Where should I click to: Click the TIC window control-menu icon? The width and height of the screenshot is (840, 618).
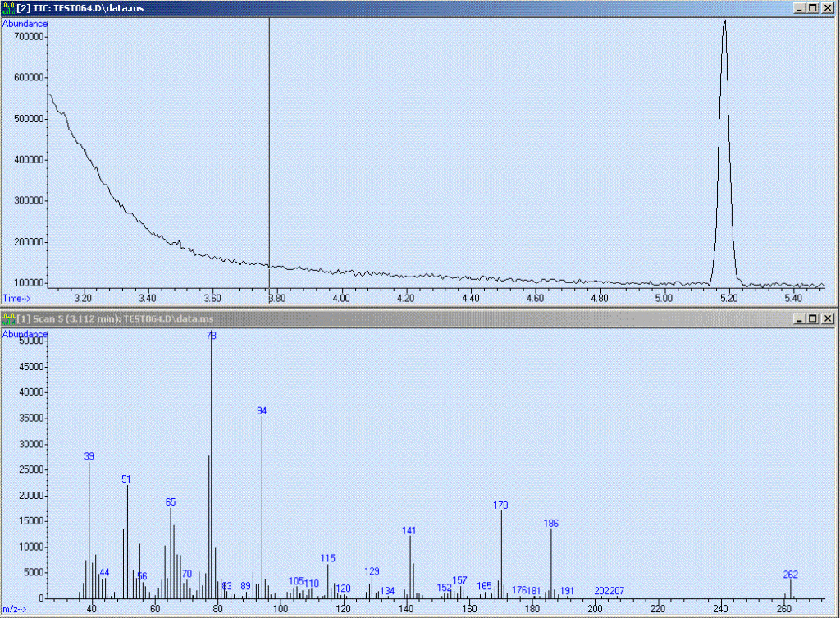[8, 7]
